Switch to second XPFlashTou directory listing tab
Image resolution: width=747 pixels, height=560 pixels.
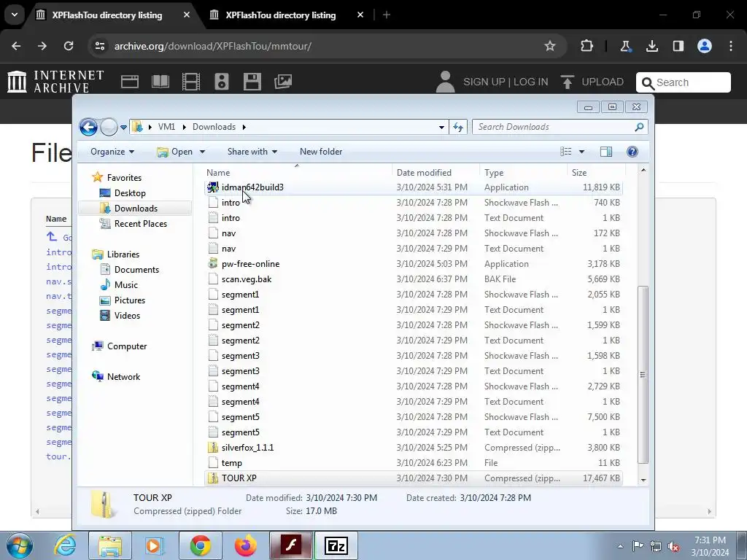281,15
